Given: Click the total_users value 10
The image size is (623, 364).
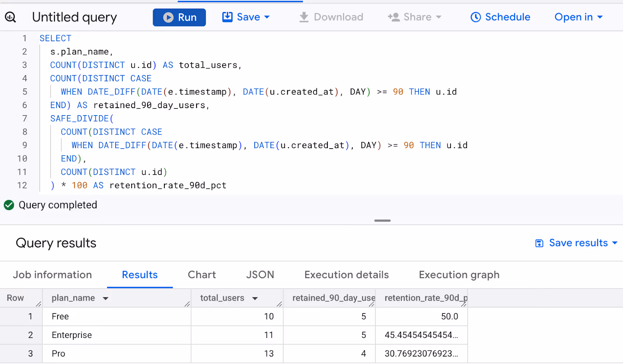Looking at the screenshot, I should (x=269, y=317).
